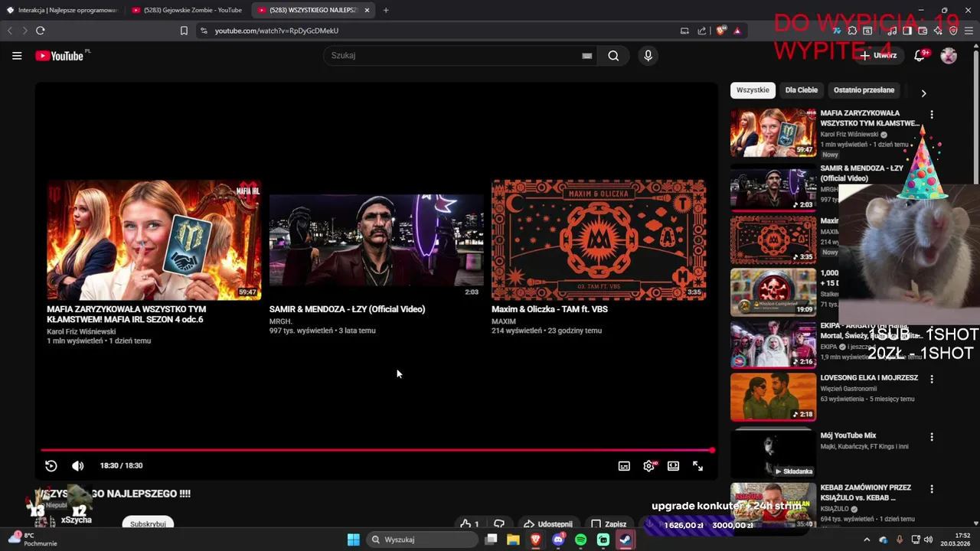This screenshot has height=551, width=980.
Task: Open MAFIA IRL end-screen thumbnail
Action: pyautogui.click(x=154, y=240)
